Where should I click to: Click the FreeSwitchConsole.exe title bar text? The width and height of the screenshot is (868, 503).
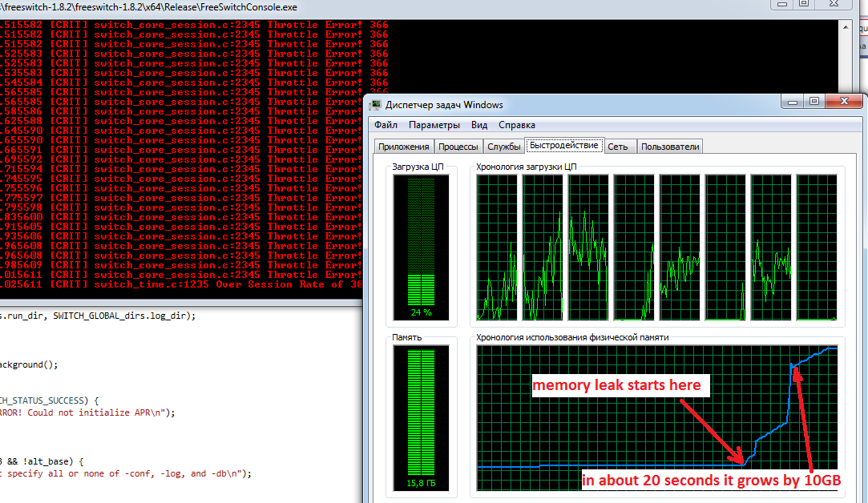pyautogui.click(x=149, y=7)
